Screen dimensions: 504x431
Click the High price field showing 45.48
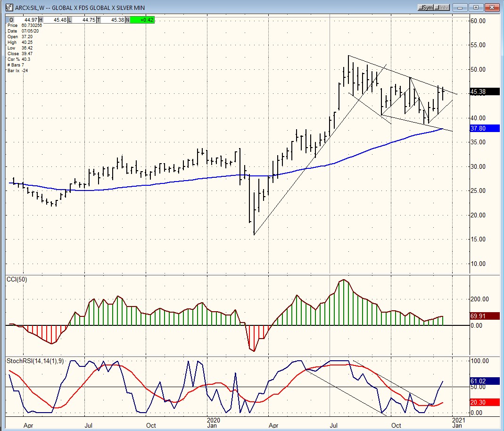(54, 19)
